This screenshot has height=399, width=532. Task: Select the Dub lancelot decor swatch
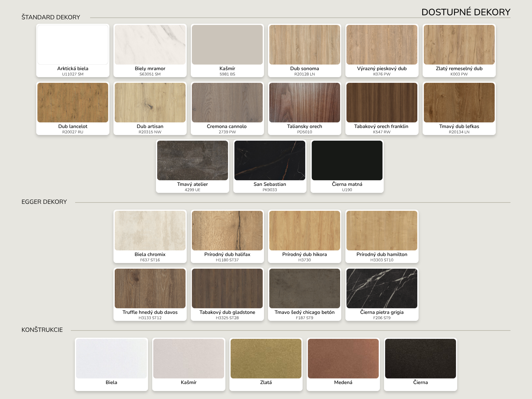[x=73, y=108]
